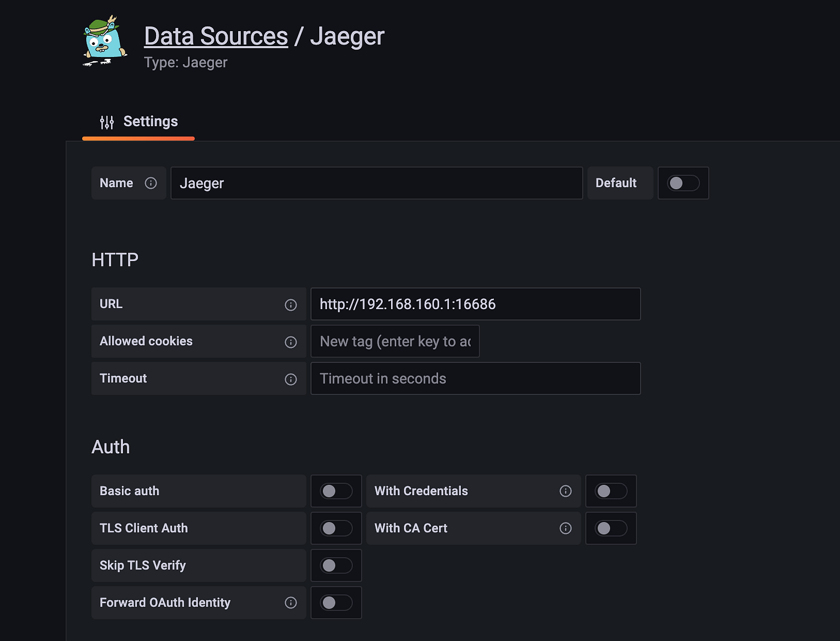Image resolution: width=840 pixels, height=641 pixels.
Task: Show info tooltip for Forward OAuth Identity
Action: pos(290,603)
